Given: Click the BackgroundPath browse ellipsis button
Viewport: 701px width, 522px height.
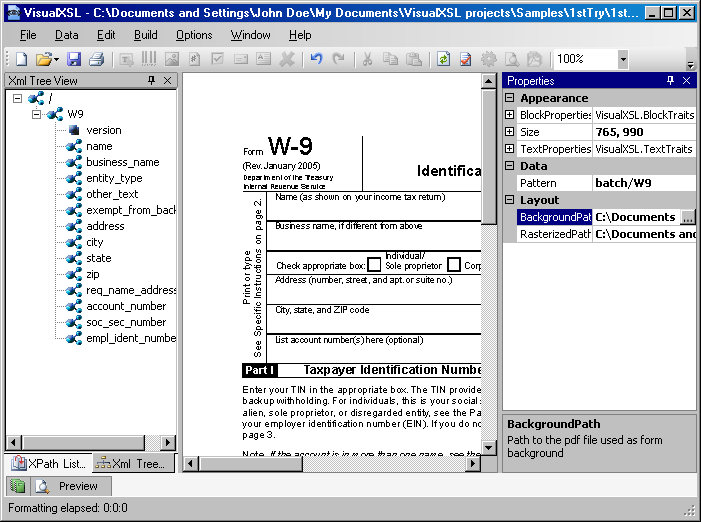Looking at the screenshot, I should point(688,217).
